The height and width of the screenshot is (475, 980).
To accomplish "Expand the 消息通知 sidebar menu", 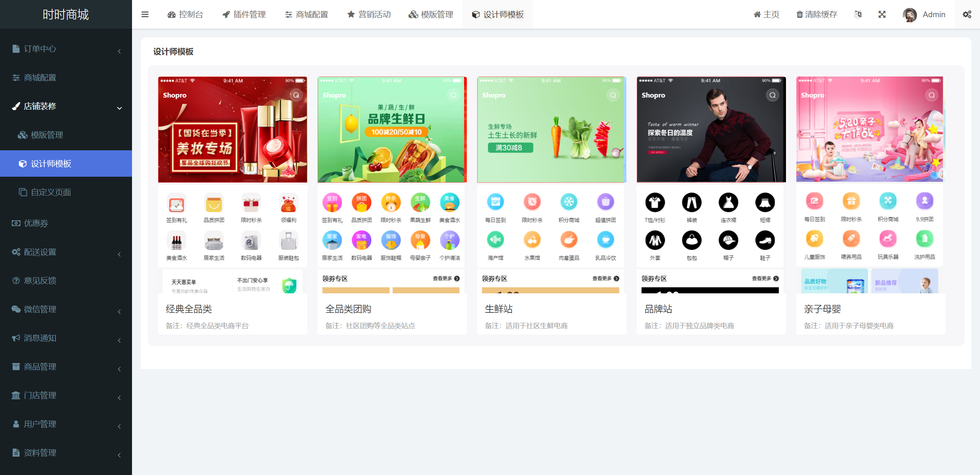I will click(x=66, y=338).
